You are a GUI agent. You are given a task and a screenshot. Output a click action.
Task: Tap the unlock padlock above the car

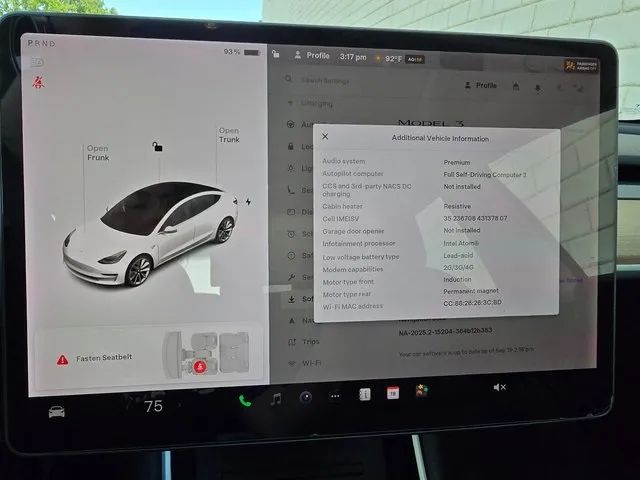point(158,146)
